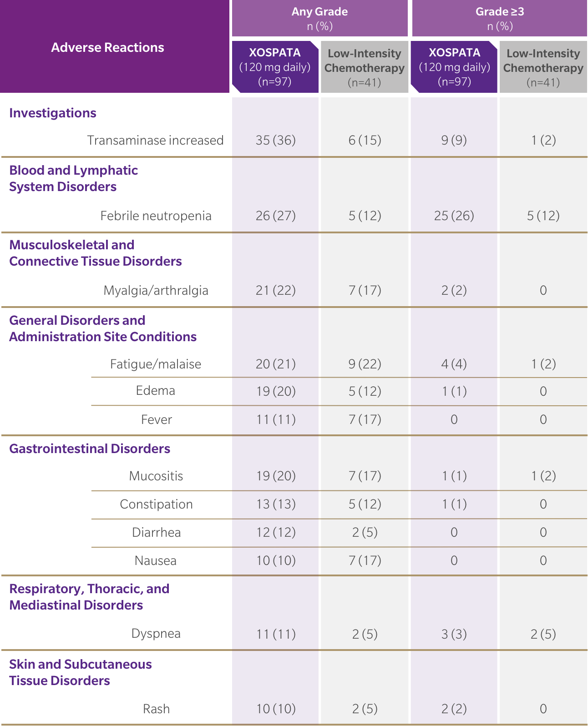Click the Mucositis row label
This screenshot has width=588, height=726.
(156, 476)
